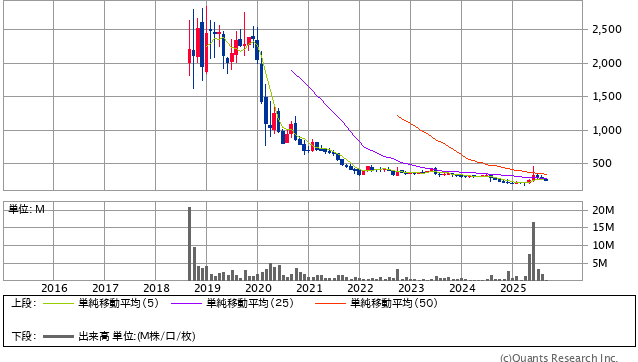638x362 pixels.
Task: Click the 2,000 price axis label
Action: point(607,63)
